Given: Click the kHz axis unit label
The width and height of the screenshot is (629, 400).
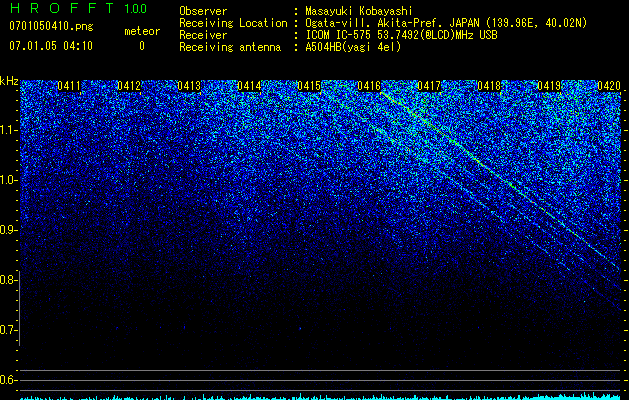Looking at the screenshot, I should (9, 81).
